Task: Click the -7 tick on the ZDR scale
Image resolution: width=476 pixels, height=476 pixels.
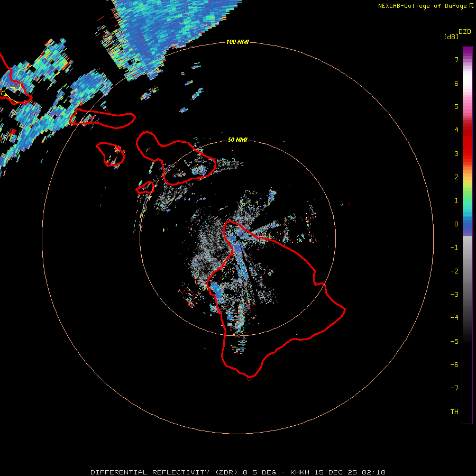Action: (x=454, y=388)
